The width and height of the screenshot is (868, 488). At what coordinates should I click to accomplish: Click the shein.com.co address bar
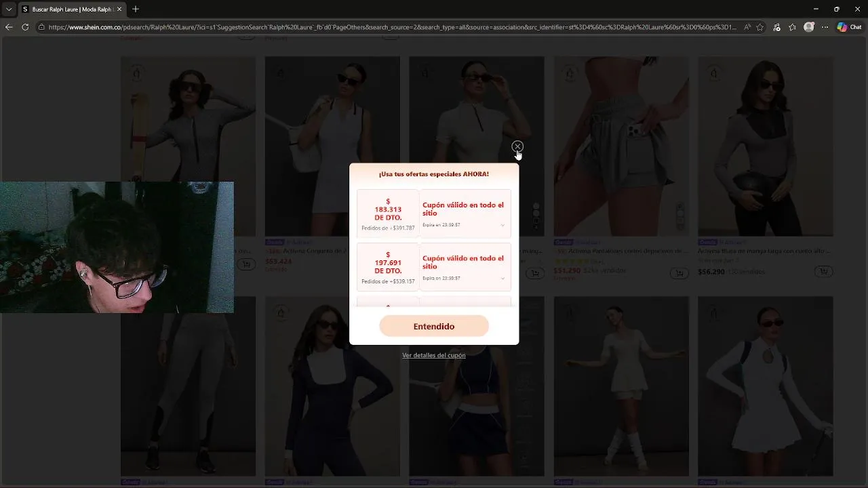(392, 27)
